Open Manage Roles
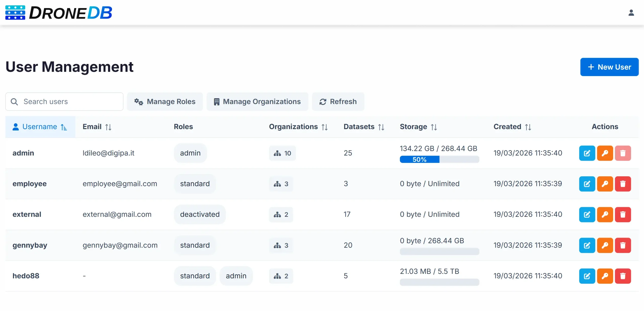The width and height of the screenshot is (644, 311). coord(165,101)
